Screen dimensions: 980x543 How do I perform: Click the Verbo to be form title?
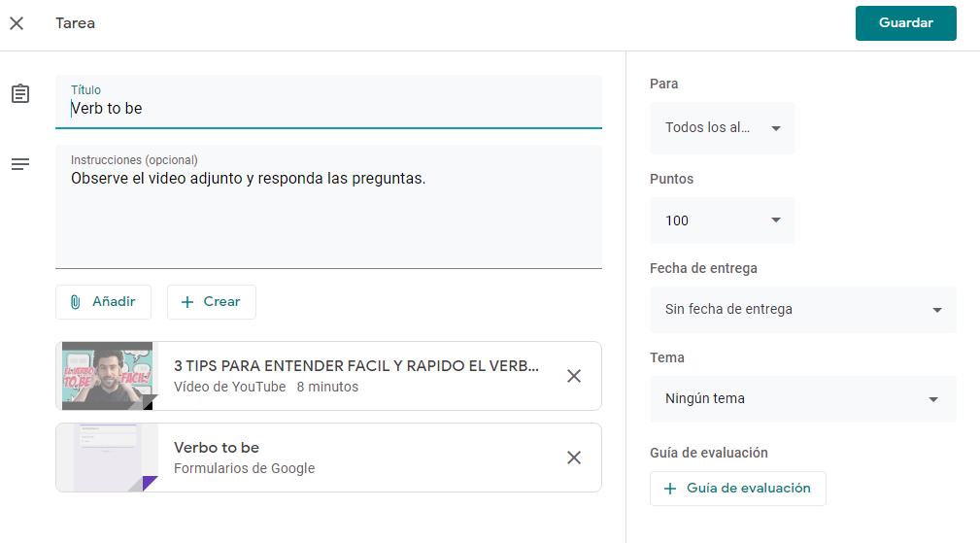[x=217, y=448]
